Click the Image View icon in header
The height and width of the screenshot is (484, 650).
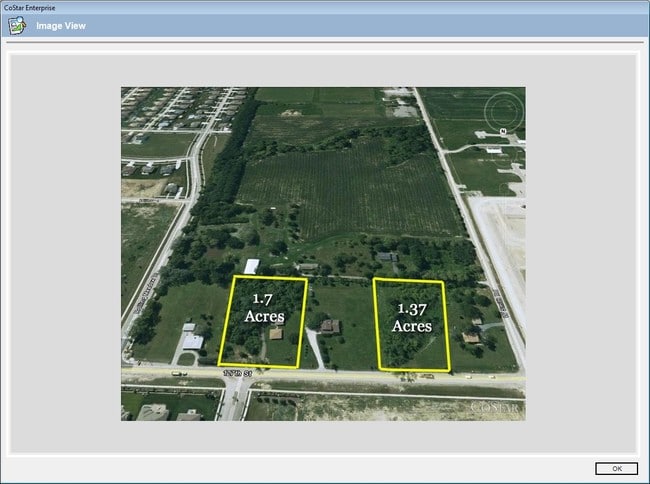[x=17, y=25]
